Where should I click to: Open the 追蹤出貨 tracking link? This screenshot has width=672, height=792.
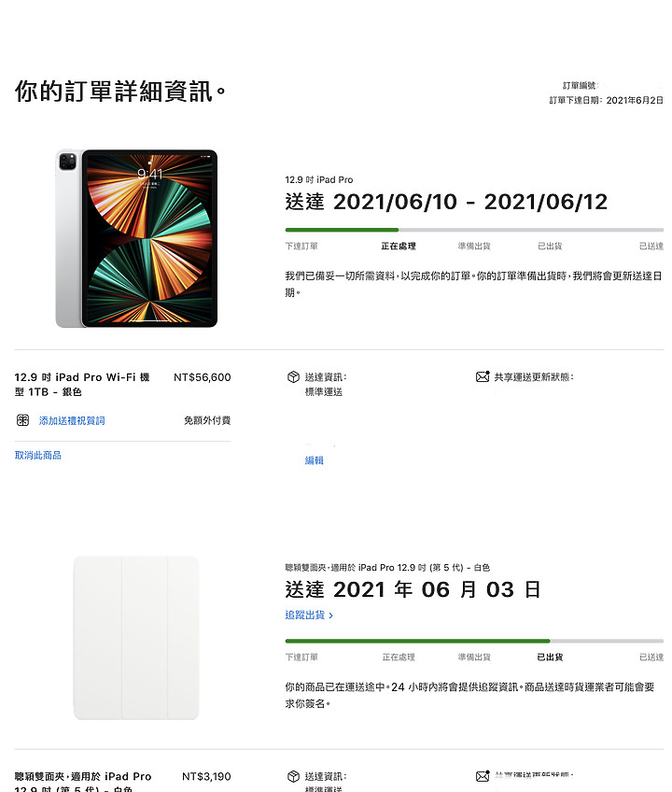coord(305,615)
